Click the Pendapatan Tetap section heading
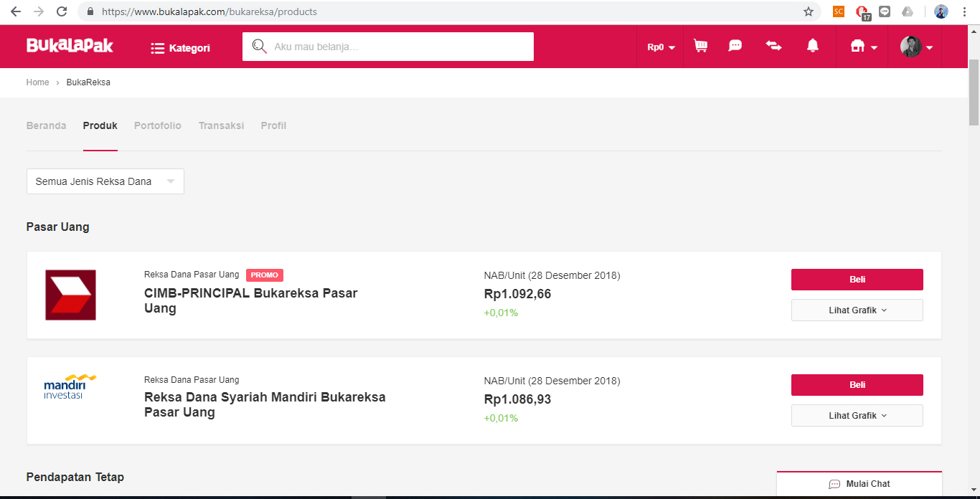Viewport: 980px width, 499px height. pos(75,477)
